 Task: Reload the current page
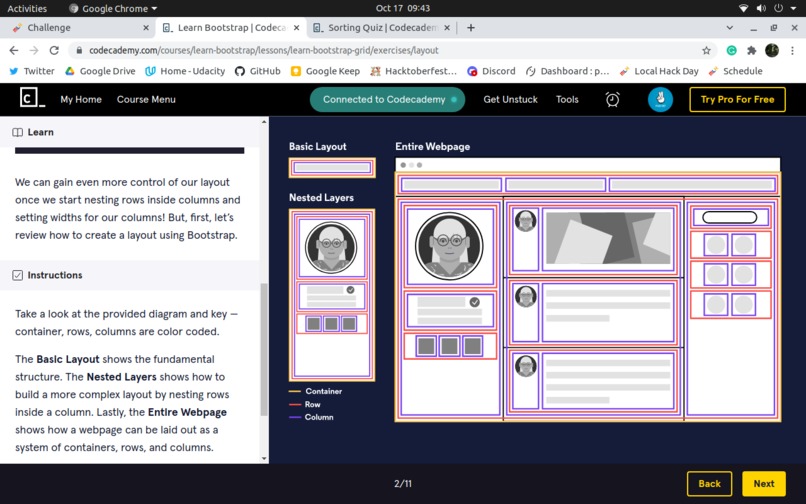pyautogui.click(x=54, y=50)
